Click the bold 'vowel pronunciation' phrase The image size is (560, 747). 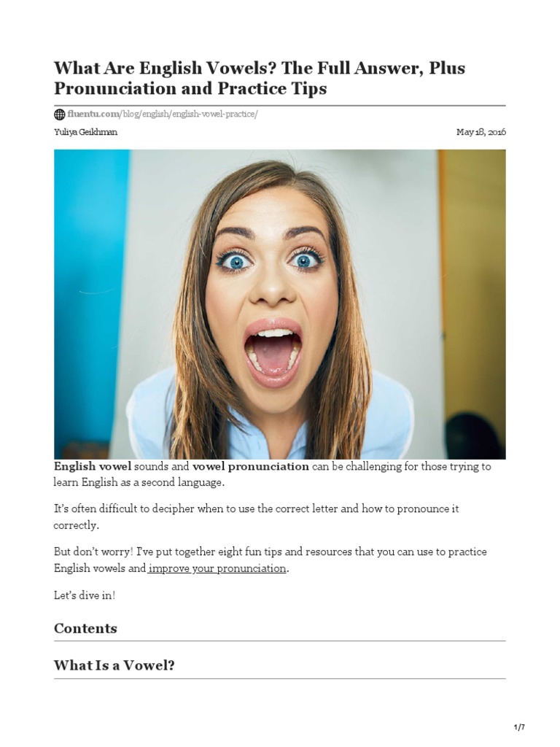(251, 466)
